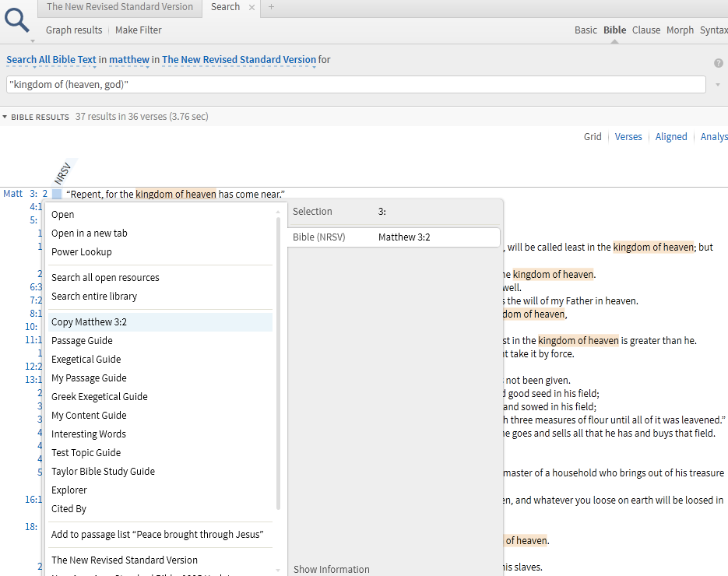Choose "Exegetical Guide" in the context menu
The width and height of the screenshot is (728, 576).
tap(86, 360)
